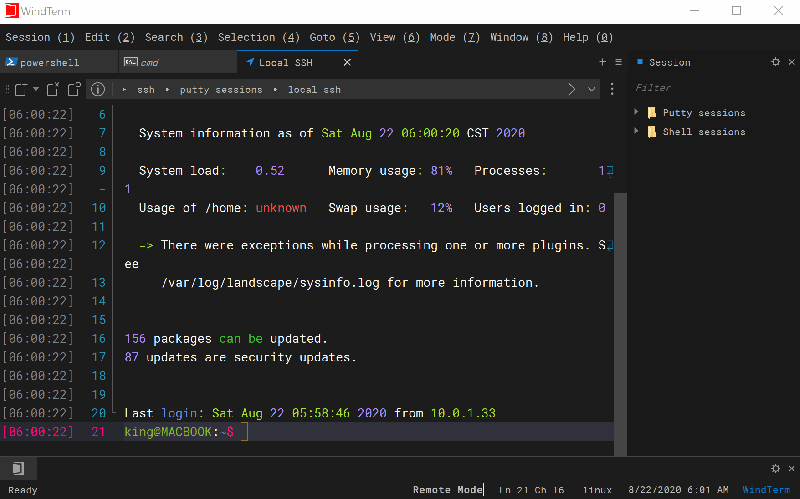Open the Search menu
800x499 pixels.
pos(176,37)
